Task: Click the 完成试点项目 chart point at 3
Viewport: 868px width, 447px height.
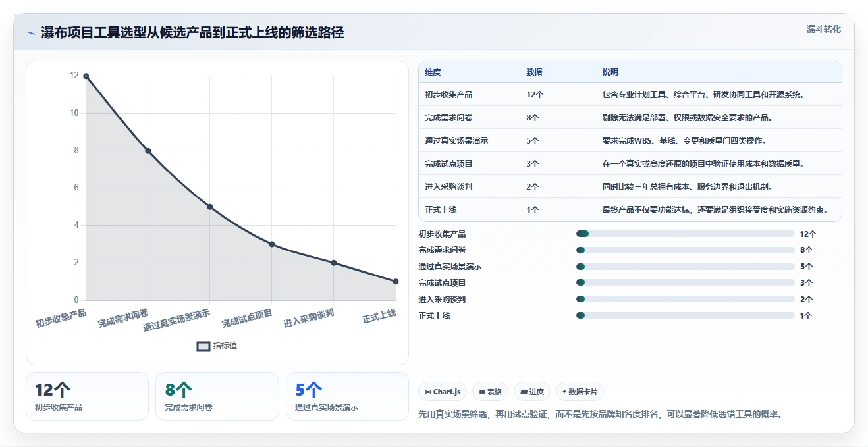Action: pyautogui.click(x=271, y=244)
